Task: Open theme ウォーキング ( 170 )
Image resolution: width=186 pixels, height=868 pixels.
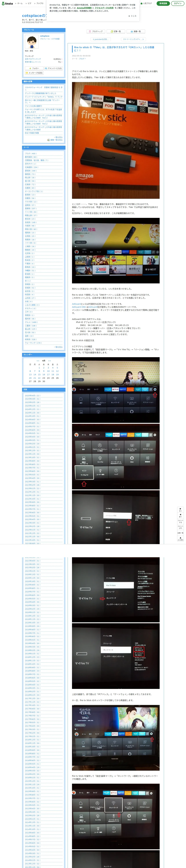Action: (33, 343)
